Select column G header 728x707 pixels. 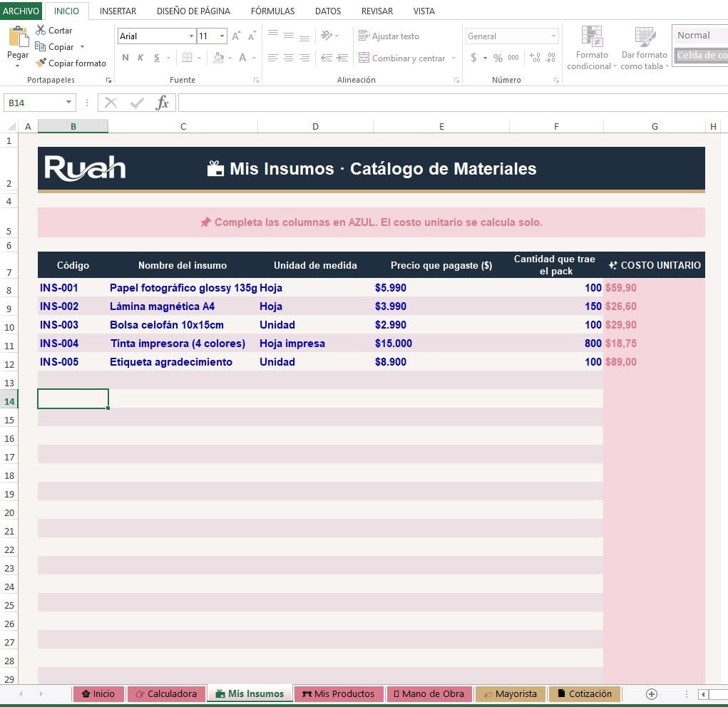654,126
